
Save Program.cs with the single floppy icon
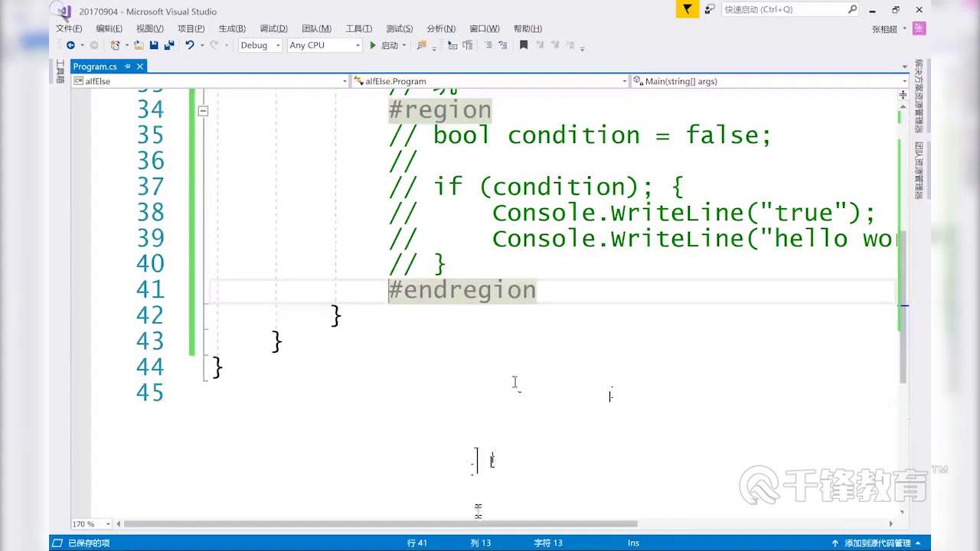(154, 45)
